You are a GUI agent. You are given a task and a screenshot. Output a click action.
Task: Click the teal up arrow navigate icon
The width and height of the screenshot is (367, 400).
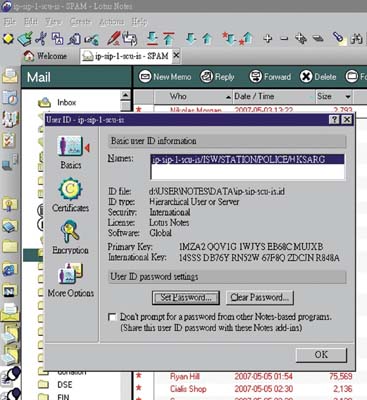[x=207, y=39]
